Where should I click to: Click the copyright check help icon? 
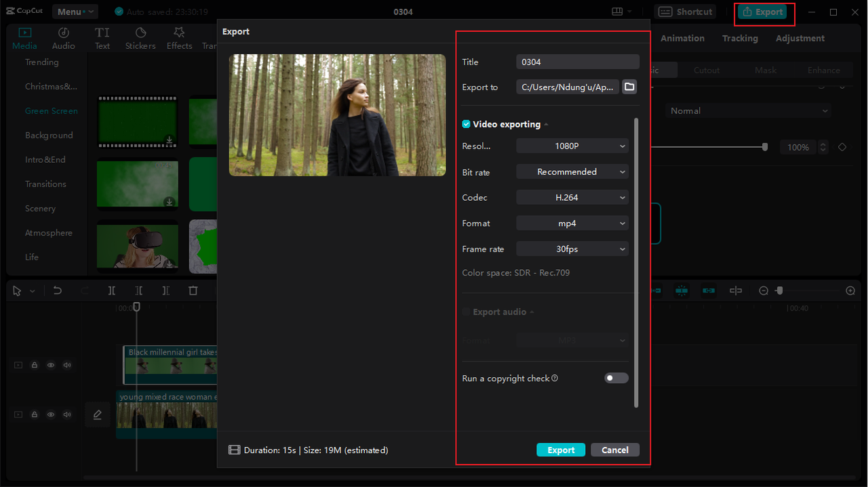tap(555, 378)
